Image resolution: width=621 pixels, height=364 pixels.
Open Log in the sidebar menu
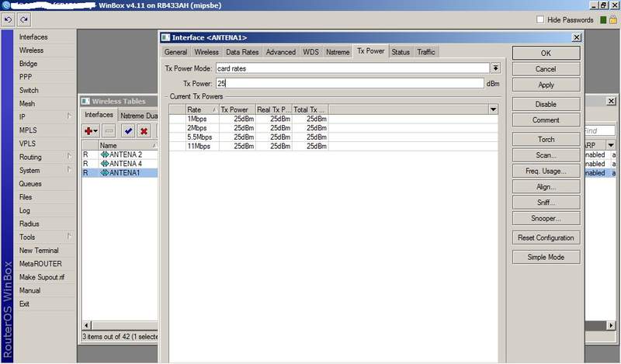(x=24, y=210)
